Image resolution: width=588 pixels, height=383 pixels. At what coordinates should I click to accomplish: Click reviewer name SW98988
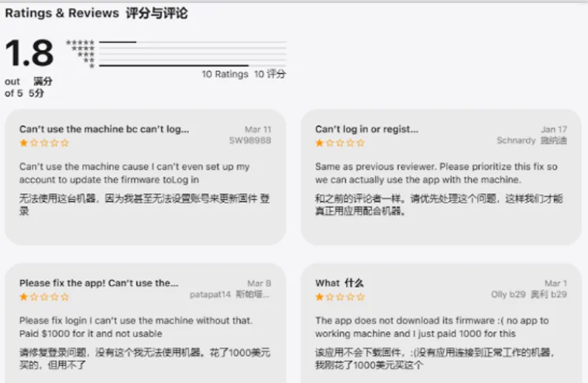coord(250,140)
